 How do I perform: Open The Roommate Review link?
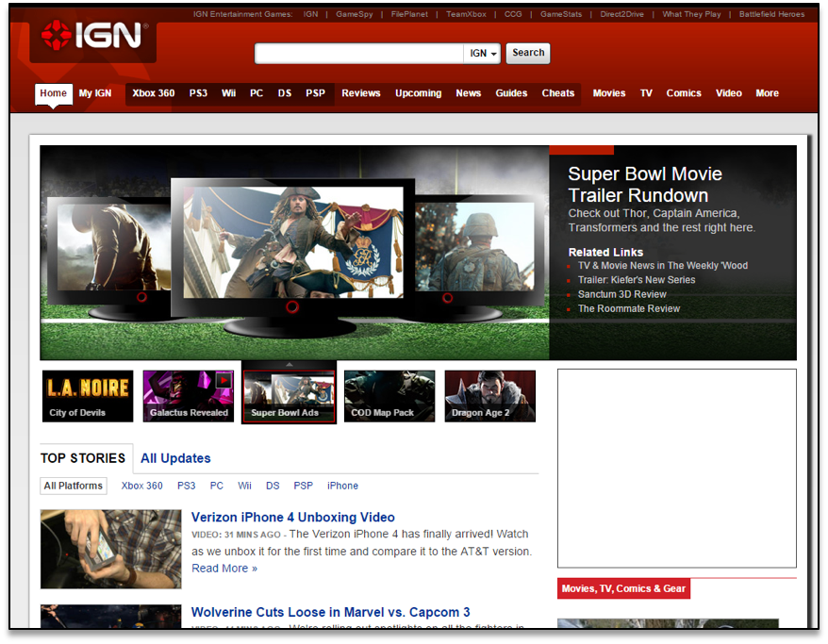[x=629, y=308]
